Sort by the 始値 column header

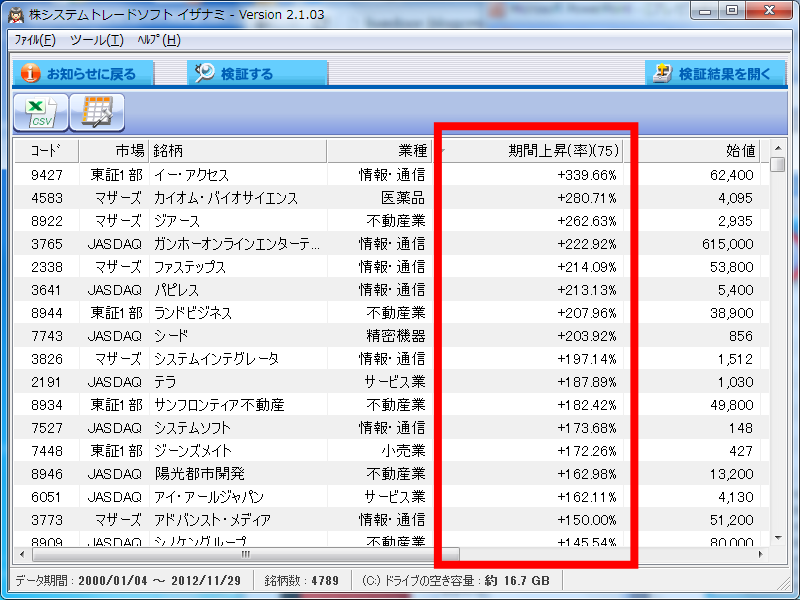coord(692,151)
